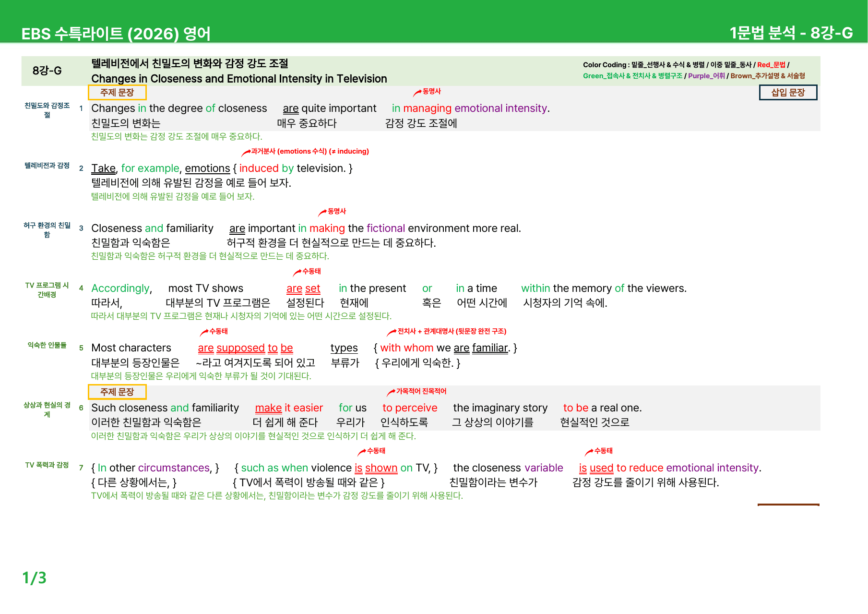The height and width of the screenshot is (614, 868).
Task: Click the red arrow above 'is used'
Action: tap(589, 452)
